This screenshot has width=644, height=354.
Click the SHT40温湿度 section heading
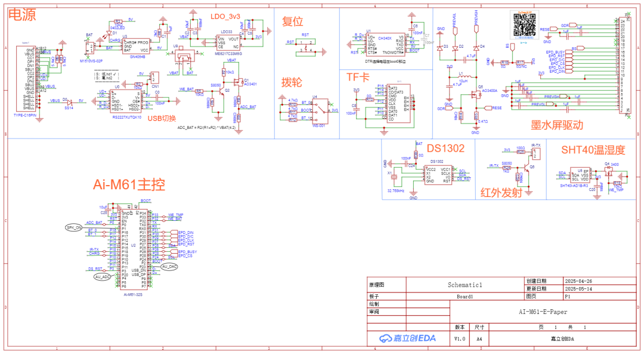(593, 150)
